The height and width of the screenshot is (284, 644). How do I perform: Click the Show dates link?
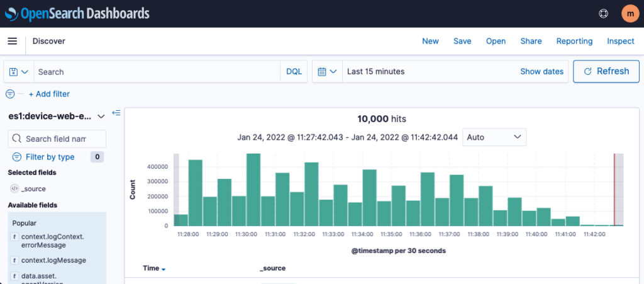[x=541, y=72]
